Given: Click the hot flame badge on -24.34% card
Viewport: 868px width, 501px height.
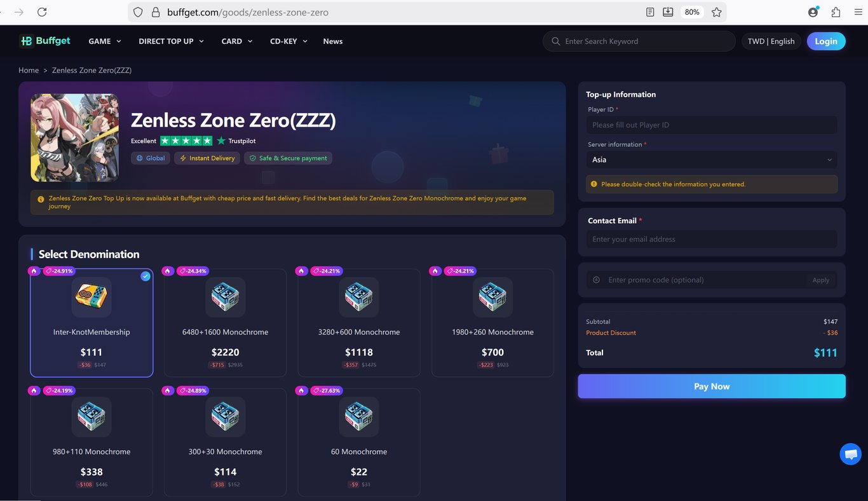Looking at the screenshot, I should click(x=168, y=271).
